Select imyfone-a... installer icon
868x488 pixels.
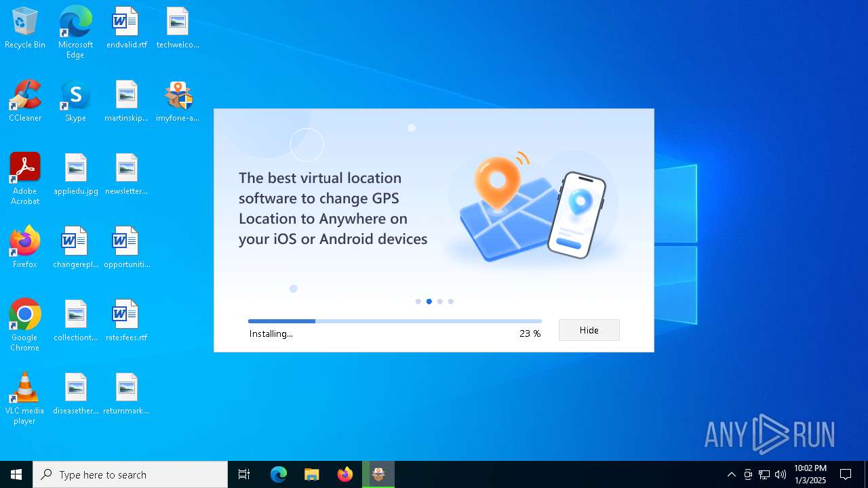(x=178, y=102)
